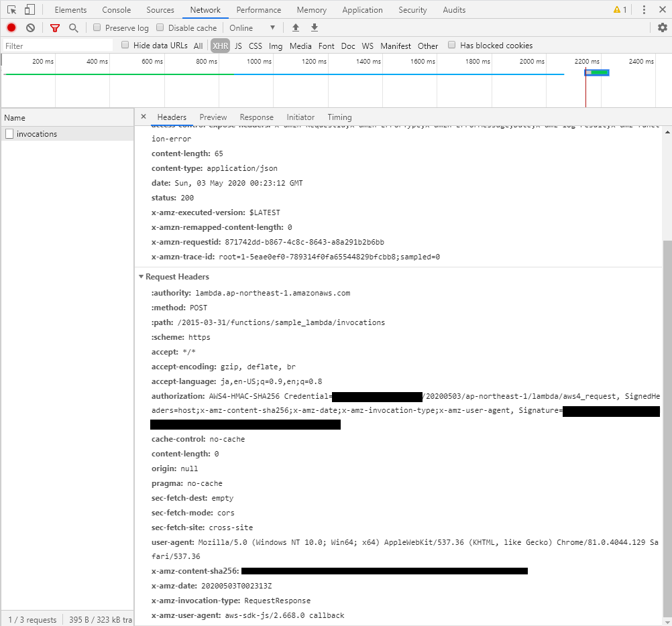Filter requests by All types
Image resolution: width=672 pixels, height=626 pixels.
pyautogui.click(x=198, y=46)
